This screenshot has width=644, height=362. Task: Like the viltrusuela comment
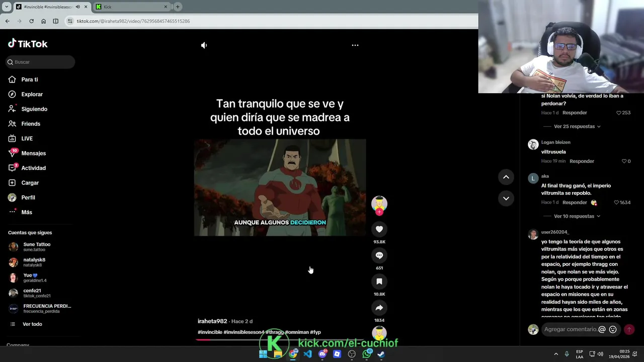[624, 161]
